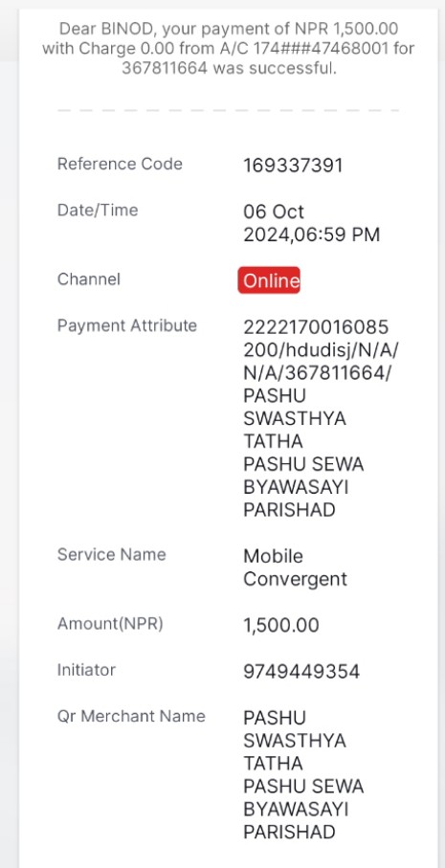Select payment attribute number 2222170016085
Screen dimensions: 445x868
coord(316,327)
